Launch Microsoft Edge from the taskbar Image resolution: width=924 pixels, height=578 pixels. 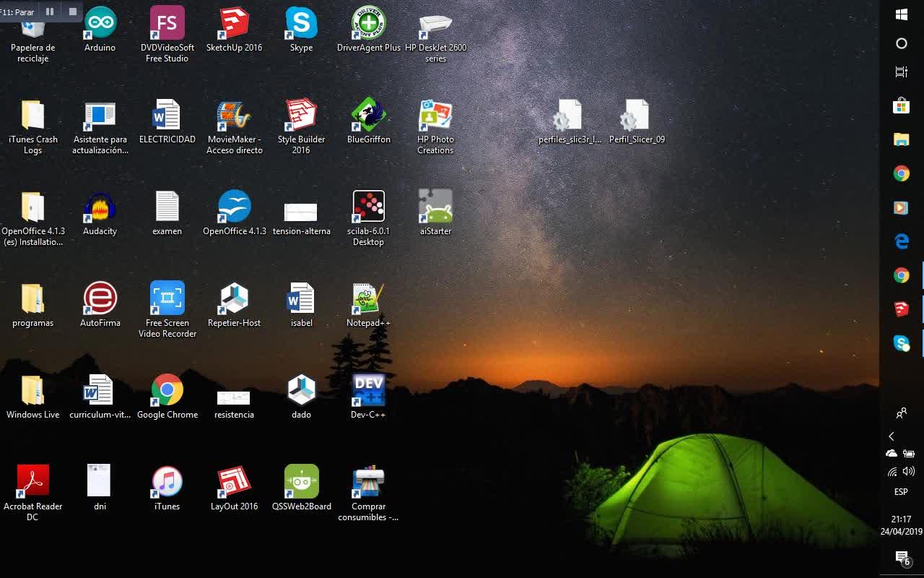(902, 241)
